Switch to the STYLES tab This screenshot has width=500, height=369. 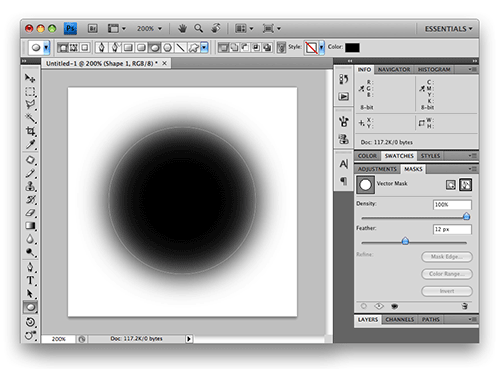tap(430, 156)
